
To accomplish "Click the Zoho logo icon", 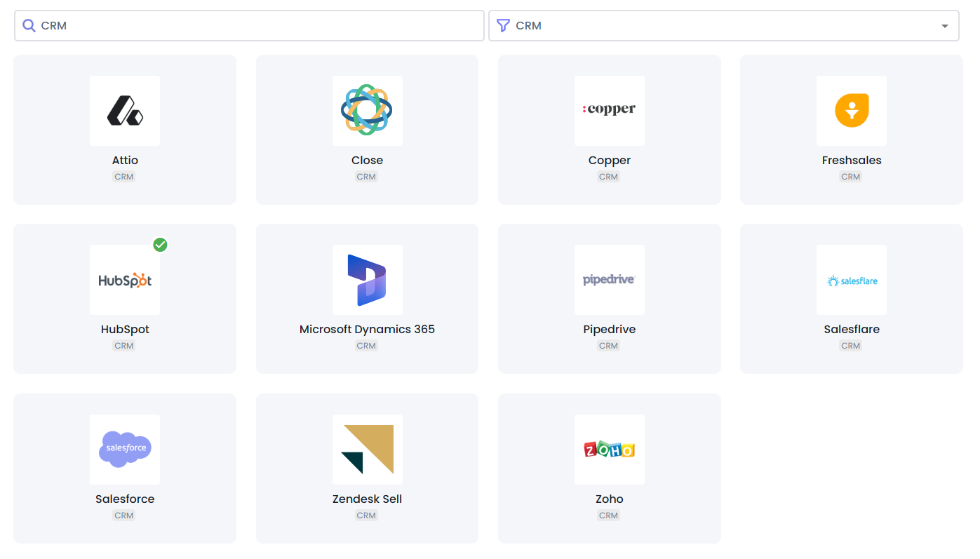I will point(609,450).
